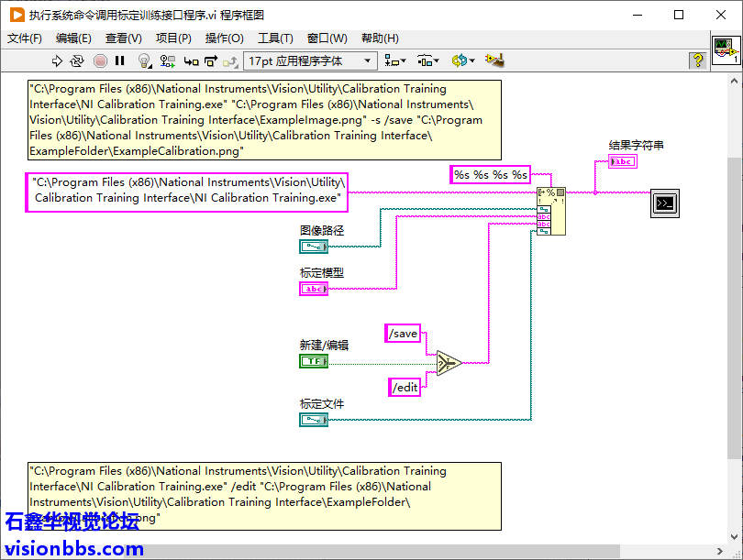743x560 pixels.
Task: Click the vertical scrollbar thumb
Action: tap(734, 308)
